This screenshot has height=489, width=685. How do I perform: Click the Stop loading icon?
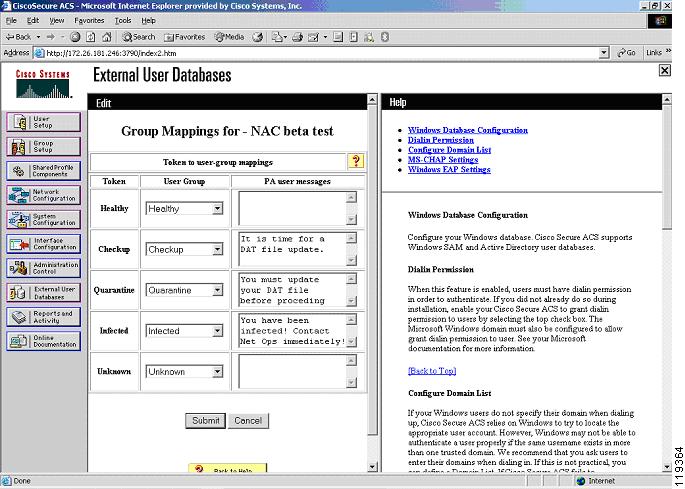coord(75,37)
